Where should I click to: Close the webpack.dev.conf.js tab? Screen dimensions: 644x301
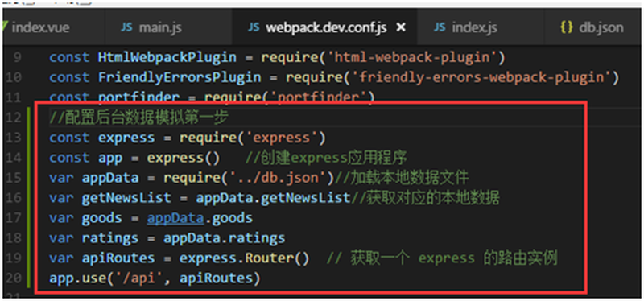pos(401,27)
